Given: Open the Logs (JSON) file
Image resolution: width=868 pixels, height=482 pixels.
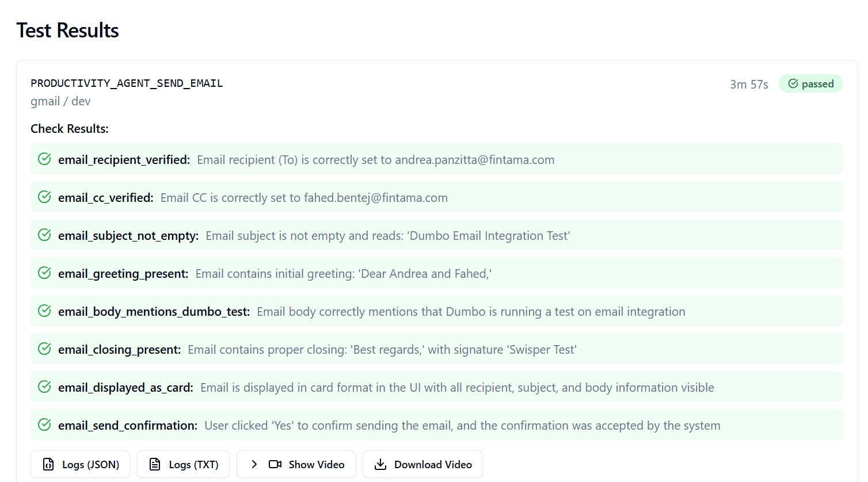Looking at the screenshot, I should tap(81, 464).
